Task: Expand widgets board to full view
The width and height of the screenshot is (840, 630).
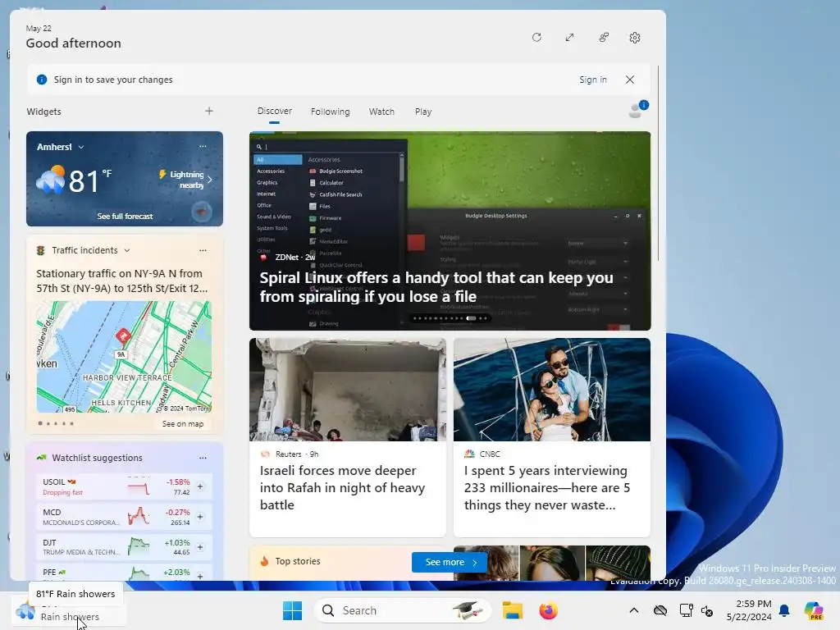Action: 569,38
